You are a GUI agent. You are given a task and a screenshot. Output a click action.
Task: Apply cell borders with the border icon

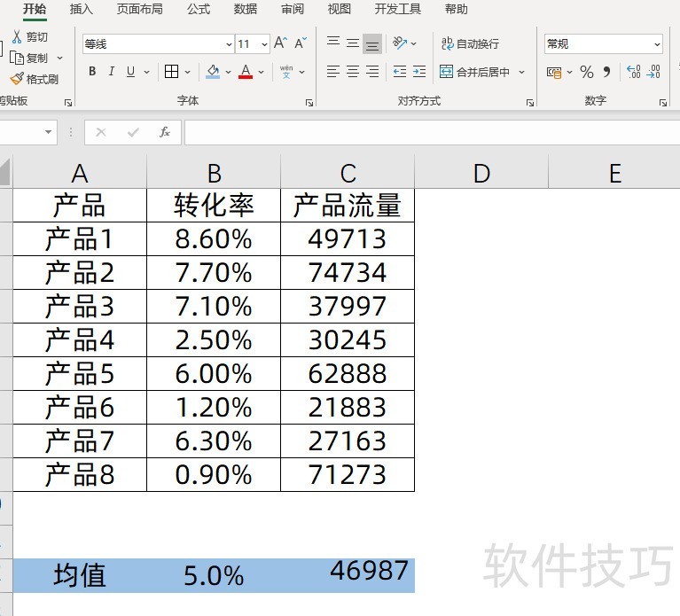point(171,71)
